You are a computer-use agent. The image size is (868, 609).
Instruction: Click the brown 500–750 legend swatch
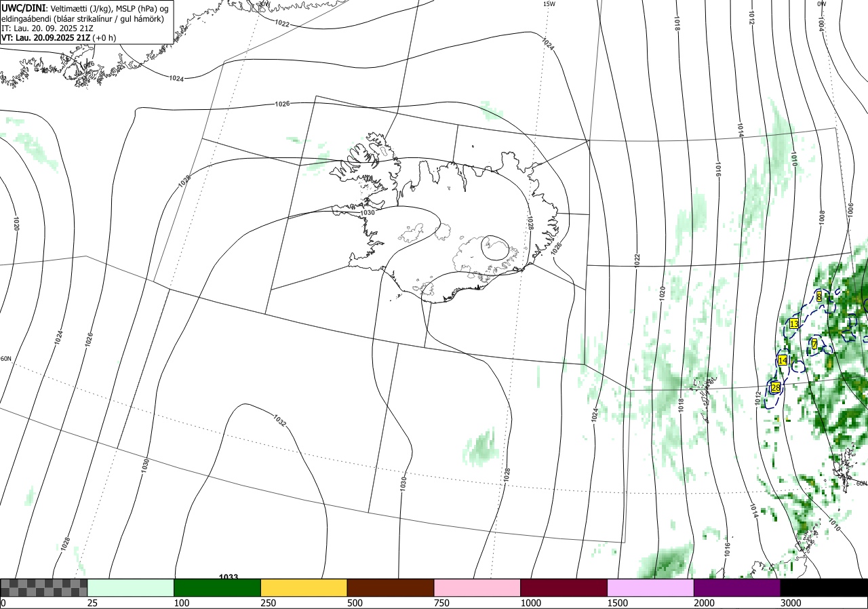(391, 587)
